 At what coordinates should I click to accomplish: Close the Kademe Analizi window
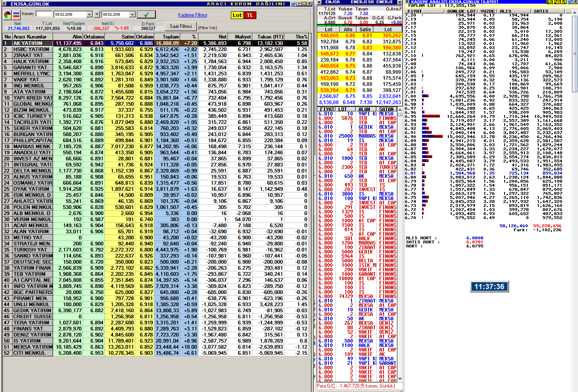point(575,2)
